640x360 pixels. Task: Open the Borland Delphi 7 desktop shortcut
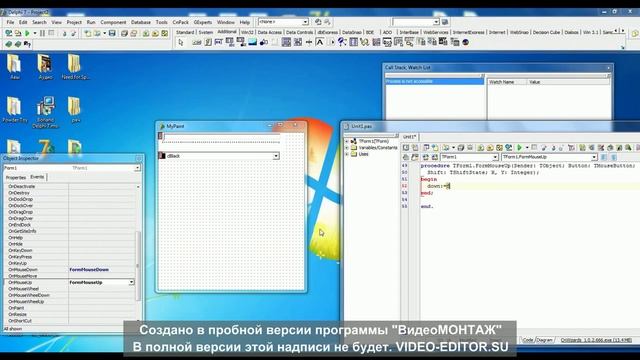45,112
